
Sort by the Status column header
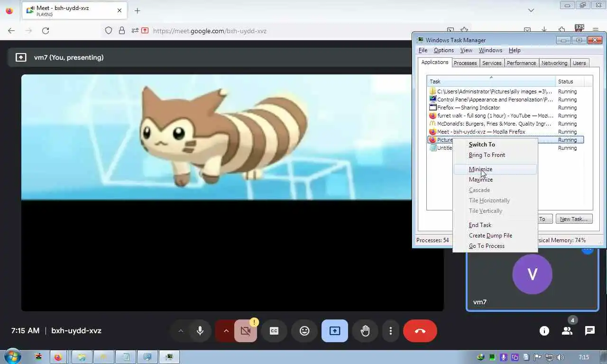570,82
